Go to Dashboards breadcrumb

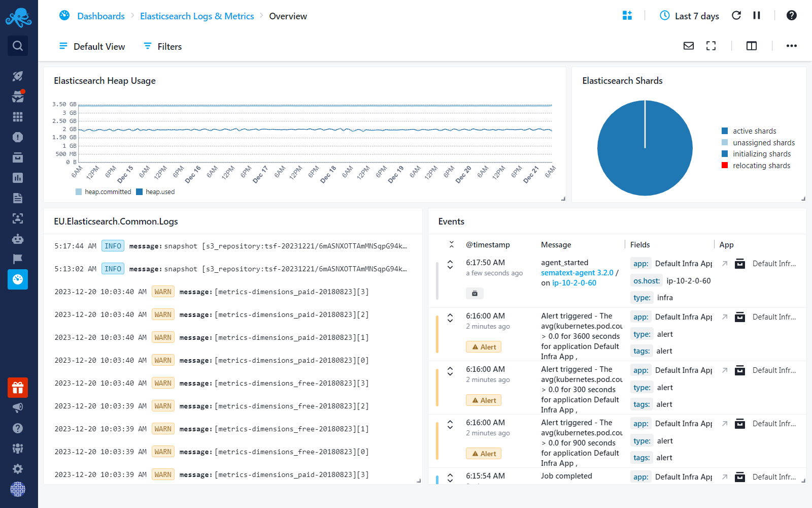pyautogui.click(x=100, y=16)
